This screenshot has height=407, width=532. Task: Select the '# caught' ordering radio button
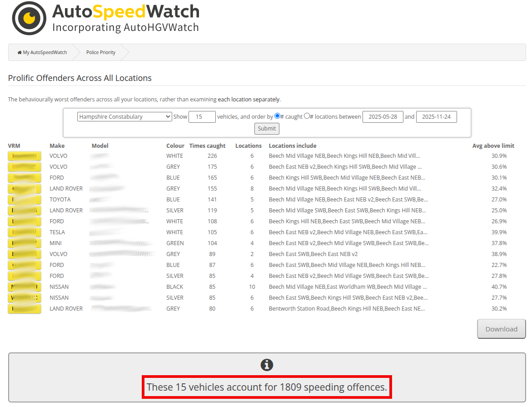coord(277,116)
